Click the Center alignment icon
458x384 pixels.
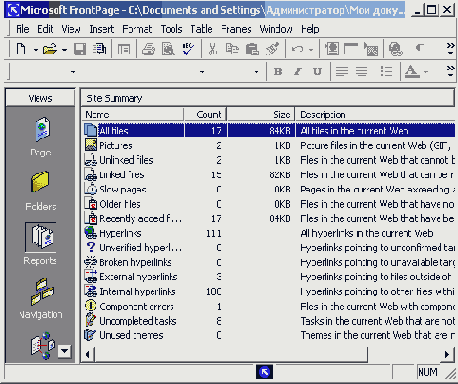tap(362, 71)
